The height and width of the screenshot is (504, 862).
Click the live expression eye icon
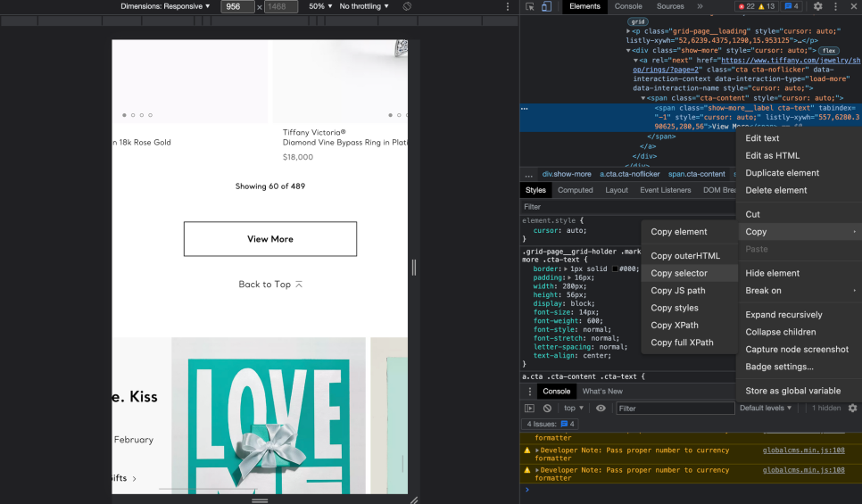[x=601, y=409]
